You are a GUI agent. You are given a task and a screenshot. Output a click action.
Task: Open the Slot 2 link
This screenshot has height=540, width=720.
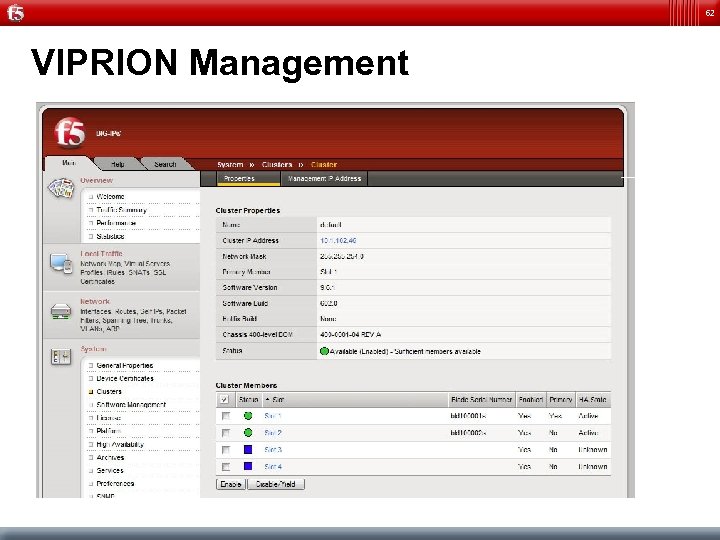click(x=273, y=433)
